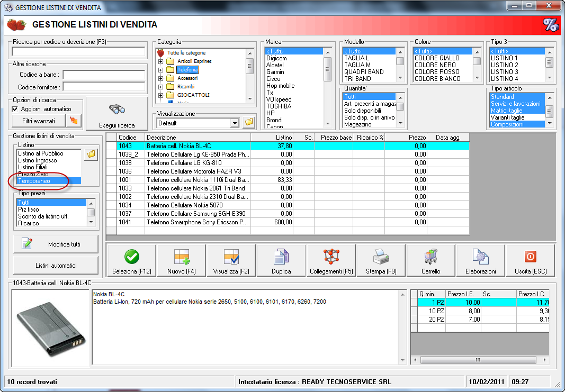This screenshot has width=565, height=392.
Task: Print with the Stampa (F9) button
Action: tap(381, 261)
